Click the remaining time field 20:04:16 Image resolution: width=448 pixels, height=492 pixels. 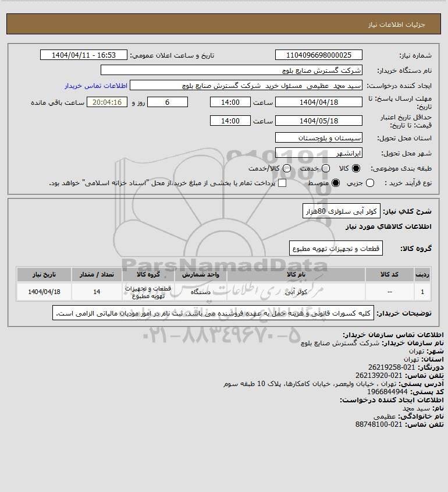coord(107,102)
